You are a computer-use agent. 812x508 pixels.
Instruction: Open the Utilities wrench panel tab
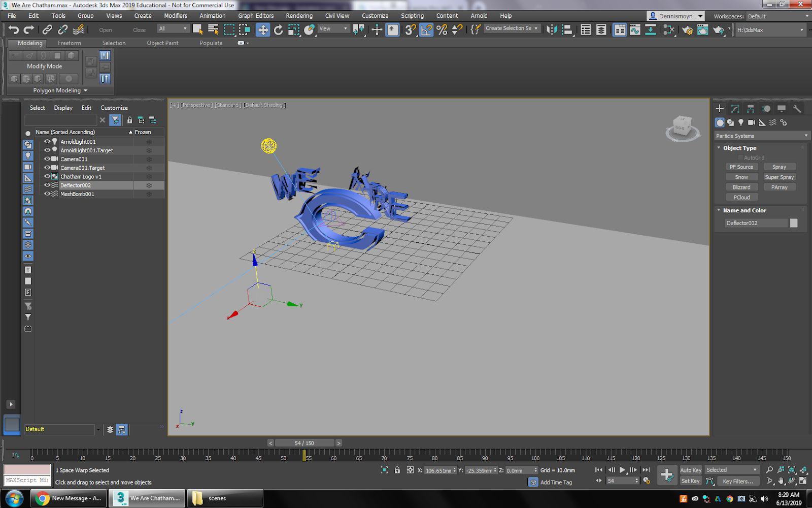tap(797, 108)
